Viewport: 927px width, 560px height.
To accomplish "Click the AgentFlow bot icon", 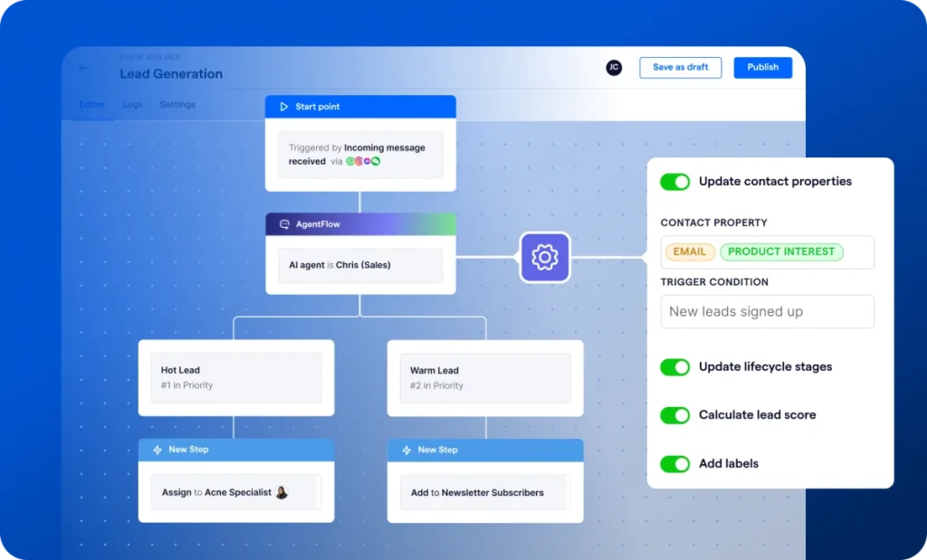I will [283, 224].
